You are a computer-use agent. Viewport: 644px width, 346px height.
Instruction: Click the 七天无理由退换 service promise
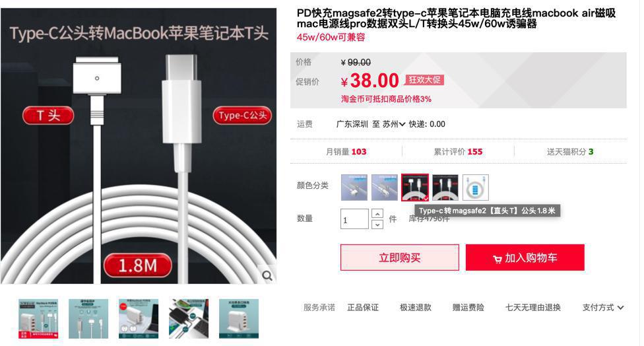tap(532, 308)
